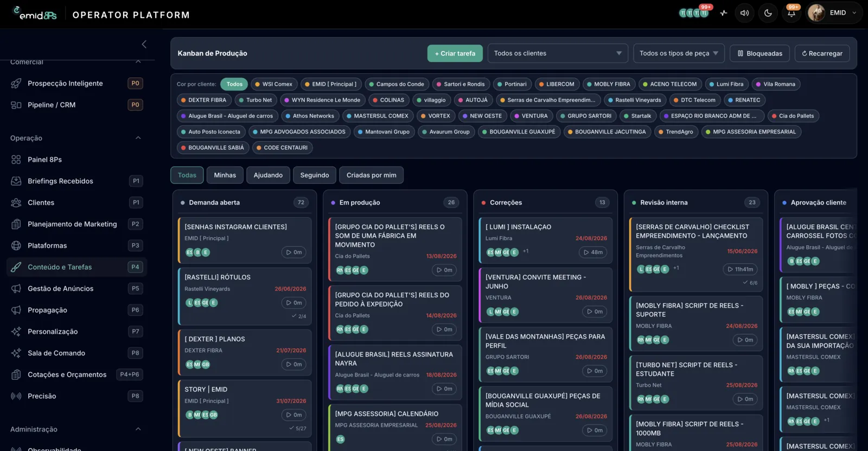Toggle BOUGANVILLE SABIÁ client filter

click(213, 148)
